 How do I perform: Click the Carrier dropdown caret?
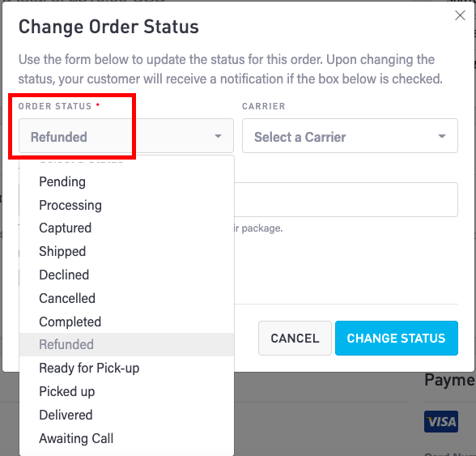442,136
